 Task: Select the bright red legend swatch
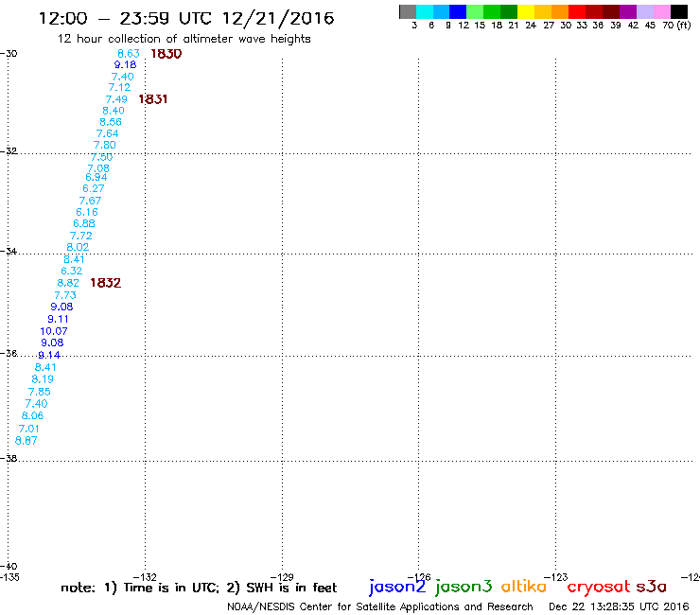[577, 11]
